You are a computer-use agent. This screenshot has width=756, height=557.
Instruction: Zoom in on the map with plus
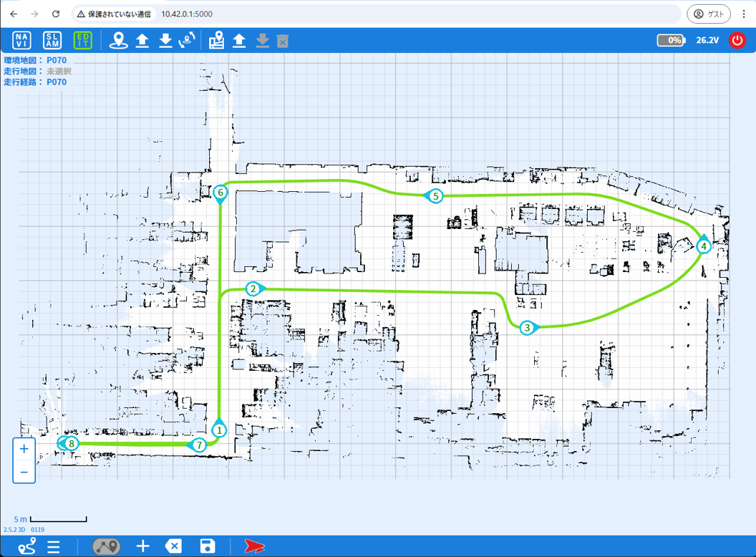coord(24,449)
